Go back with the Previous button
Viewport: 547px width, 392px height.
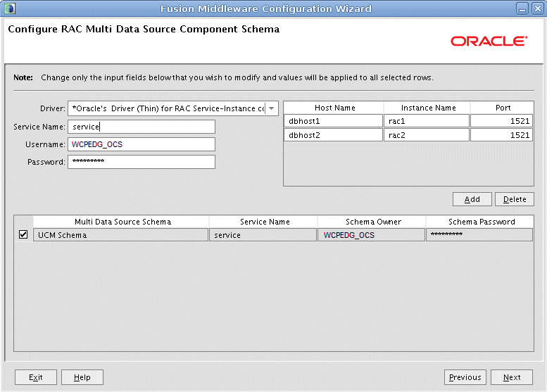pos(465,377)
